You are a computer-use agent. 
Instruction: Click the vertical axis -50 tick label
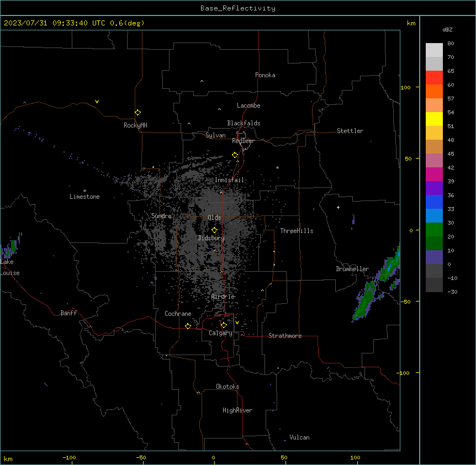[405, 302]
